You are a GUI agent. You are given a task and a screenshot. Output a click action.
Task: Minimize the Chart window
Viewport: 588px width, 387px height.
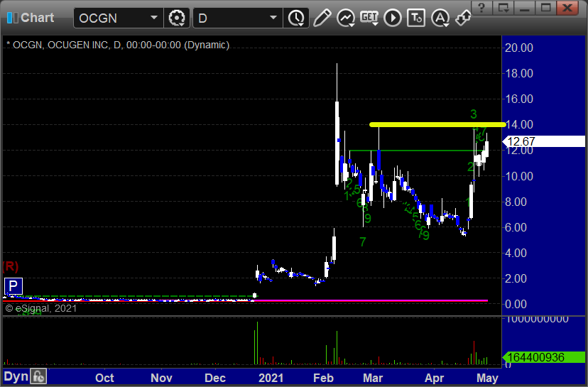coord(524,8)
